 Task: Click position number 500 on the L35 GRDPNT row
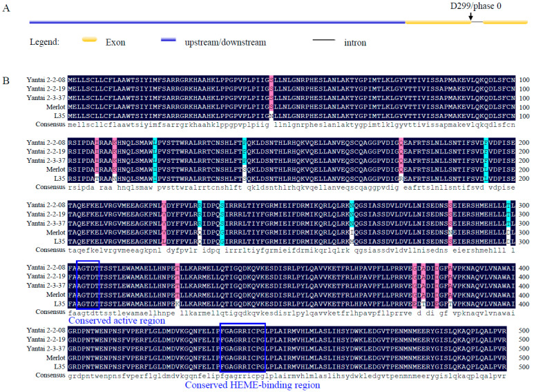pyautogui.click(x=524, y=367)
